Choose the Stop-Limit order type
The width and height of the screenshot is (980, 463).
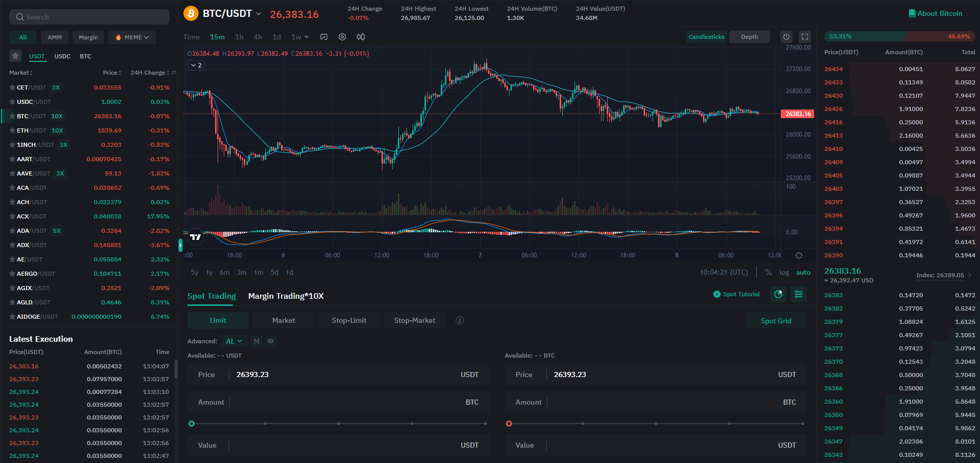(349, 320)
